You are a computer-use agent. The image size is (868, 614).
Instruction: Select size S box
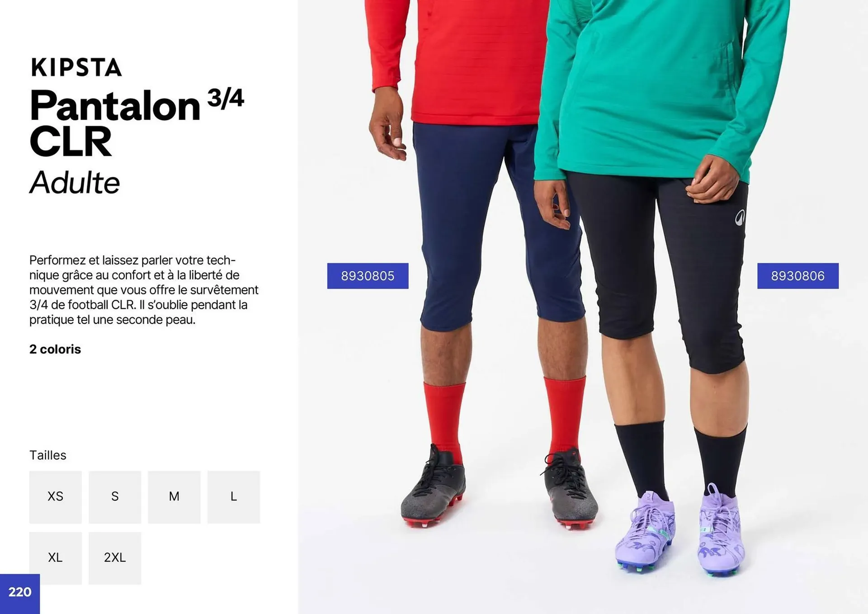tap(115, 497)
